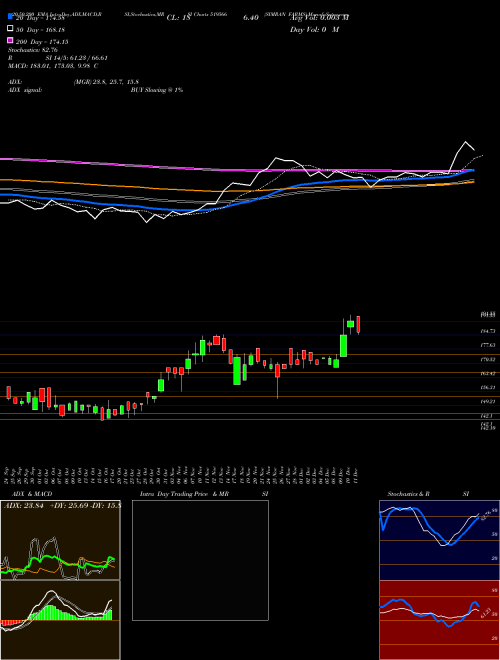
Task: Open the red RSI chart panel
Action: [x=439, y=620]
